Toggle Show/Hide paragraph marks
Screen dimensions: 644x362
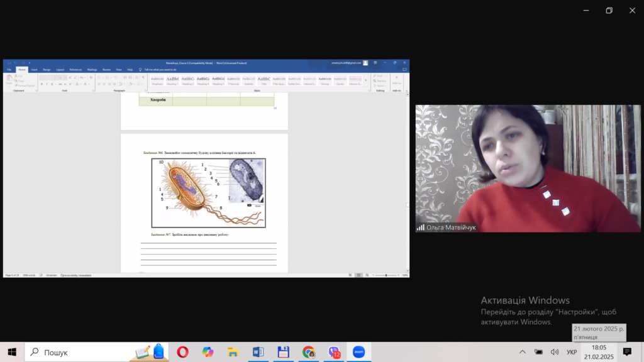coord(143,77)
